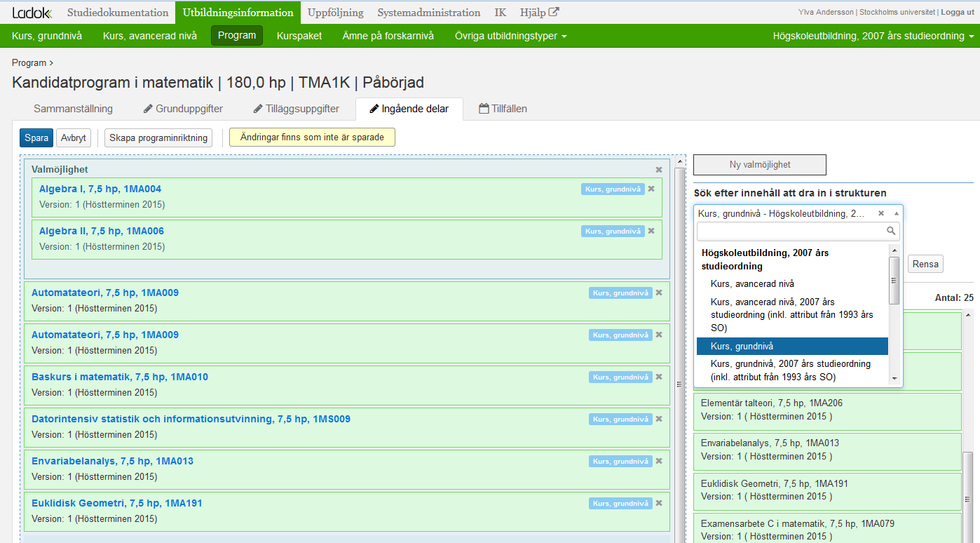
Task: Click the search results scrollbar thumb
Action: (967, 497)
